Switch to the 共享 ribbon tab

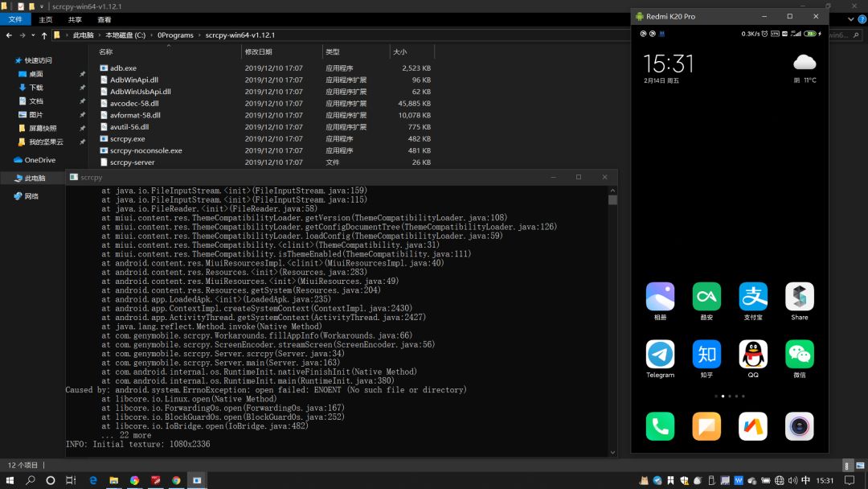75,19
